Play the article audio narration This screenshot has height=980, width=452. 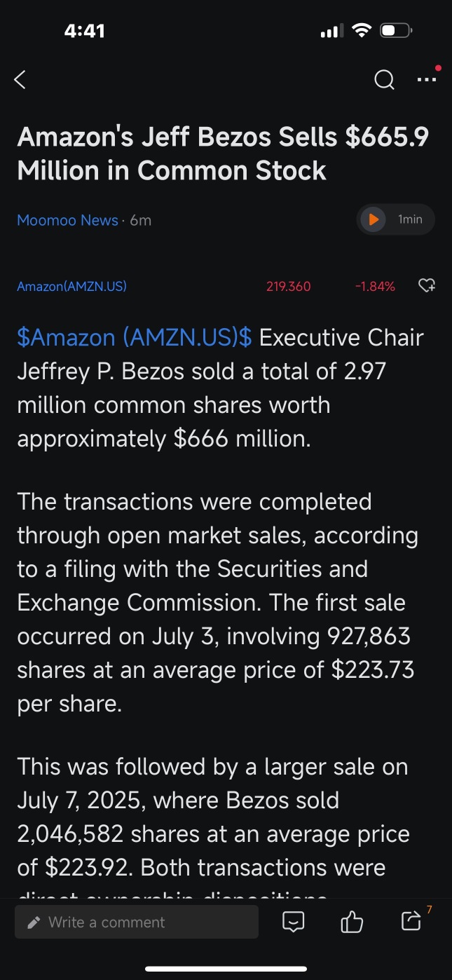[373, 219]
